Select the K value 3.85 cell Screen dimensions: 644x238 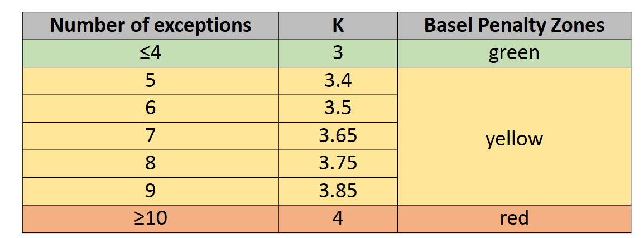[x=338, y=191]
